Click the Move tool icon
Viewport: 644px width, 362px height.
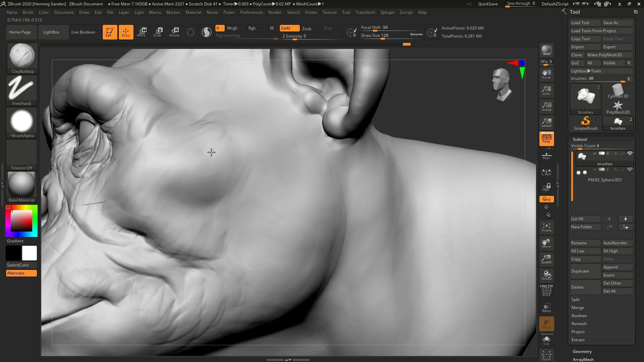(x=142, y=32)
